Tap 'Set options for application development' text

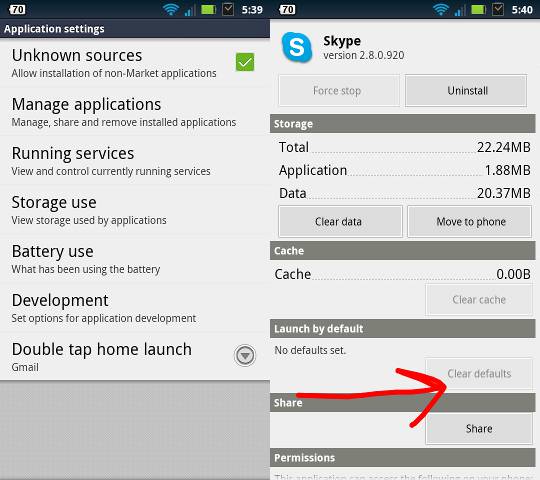pos(104,318)
